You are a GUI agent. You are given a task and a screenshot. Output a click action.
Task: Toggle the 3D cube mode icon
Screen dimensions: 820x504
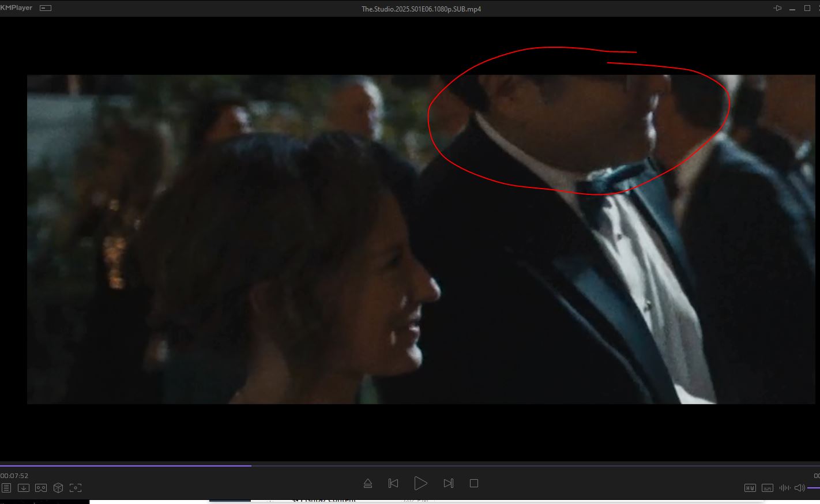coord(58,488)
